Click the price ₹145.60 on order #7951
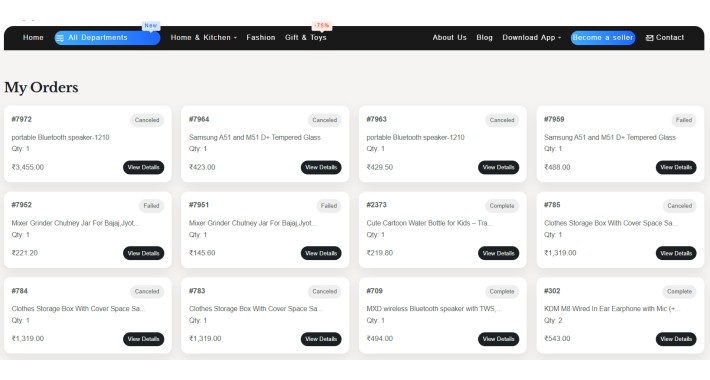Viewport: 710px width, 380px height. point(202,253)
